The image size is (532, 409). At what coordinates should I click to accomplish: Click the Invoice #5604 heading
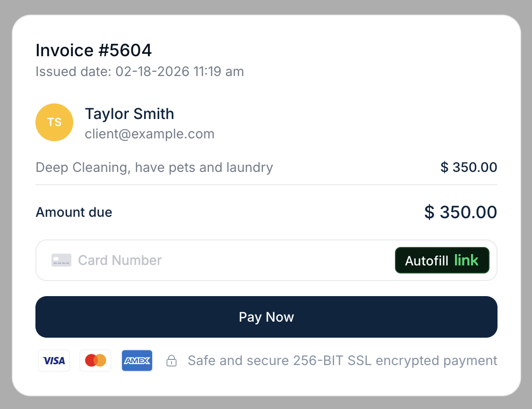[94, 50]
